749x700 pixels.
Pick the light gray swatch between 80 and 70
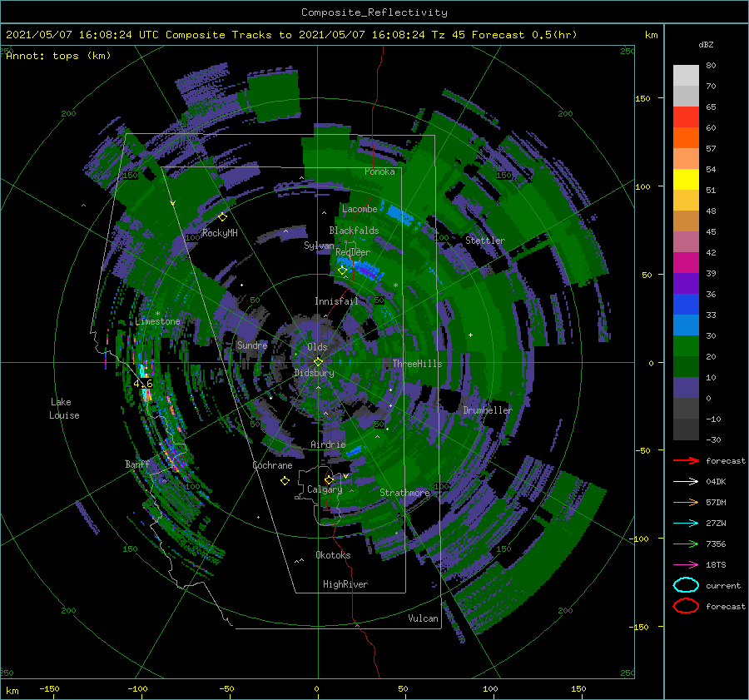[686, 76]
